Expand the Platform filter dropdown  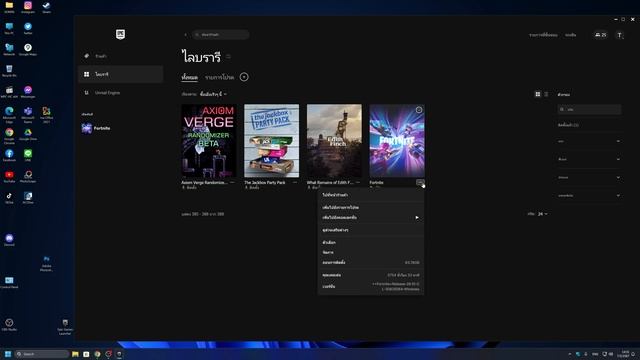coord(589,196)
